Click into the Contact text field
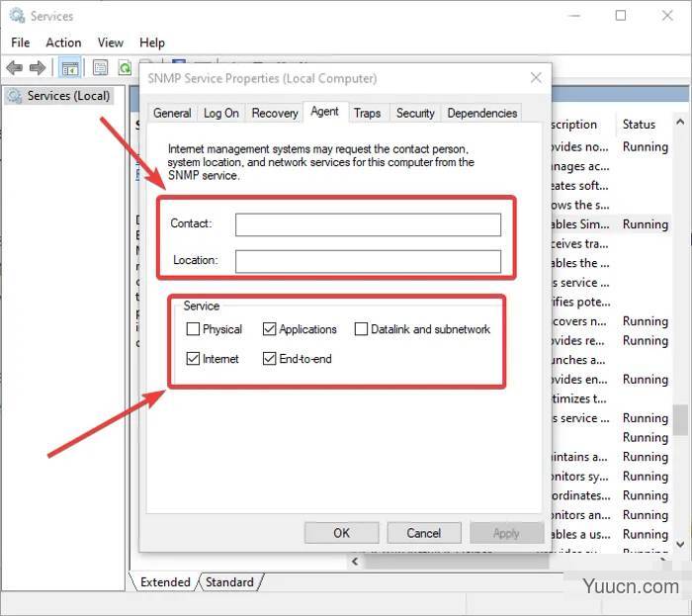This screenshot has height=616, width=692. (x=368, y=224)
